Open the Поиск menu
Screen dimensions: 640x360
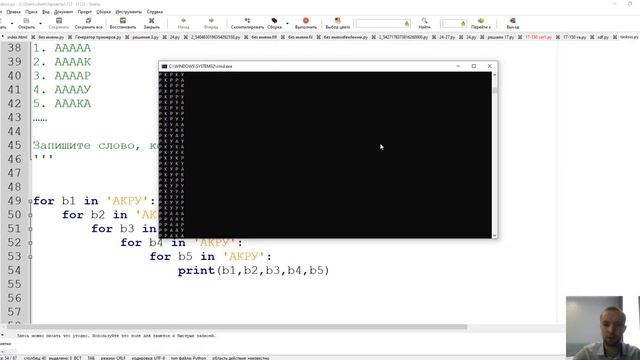(x=31, y=12)
